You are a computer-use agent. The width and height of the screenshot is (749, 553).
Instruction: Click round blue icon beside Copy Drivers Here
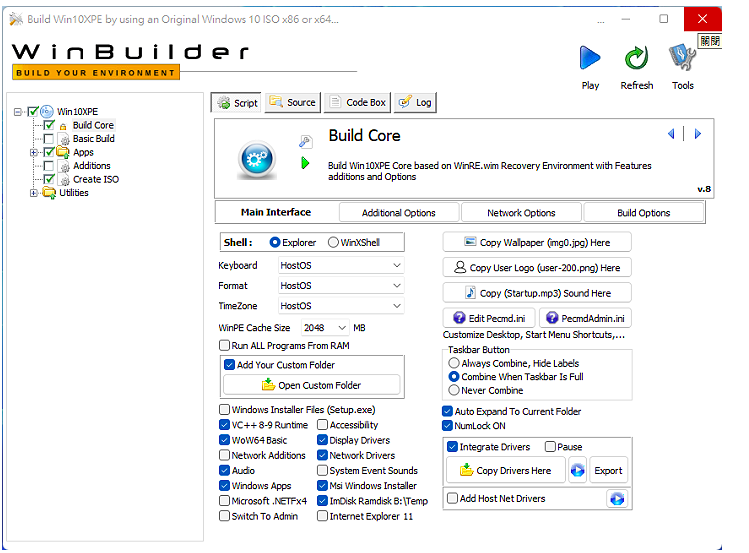pos(578,470)
